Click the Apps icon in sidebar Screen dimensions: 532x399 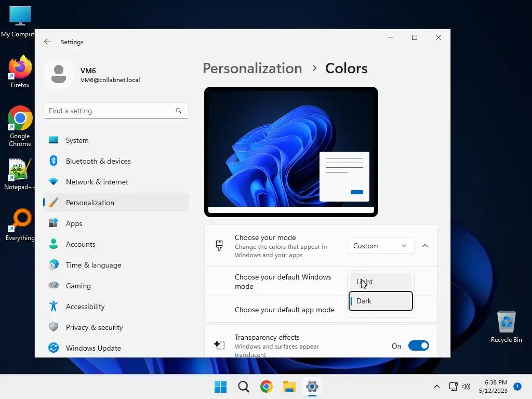tap(54, 223)
